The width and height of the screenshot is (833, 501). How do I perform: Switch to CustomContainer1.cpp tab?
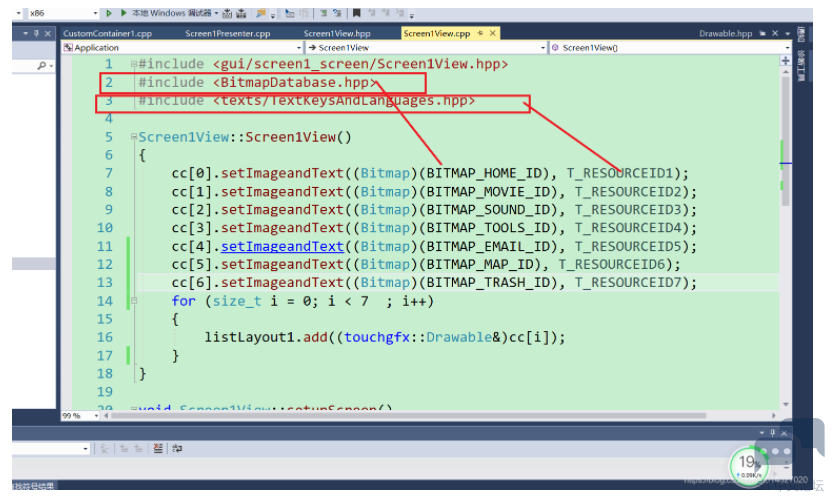pyautogui.click(x=107, y=33)
